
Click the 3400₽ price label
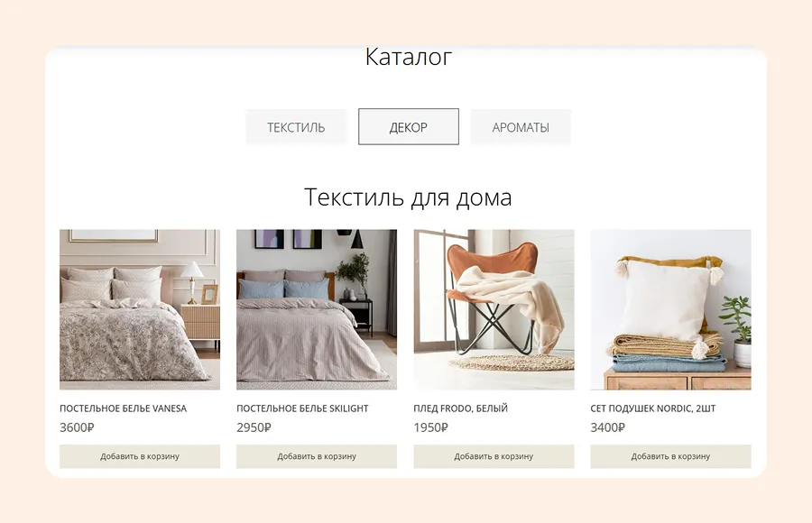(x=607, y=427)
